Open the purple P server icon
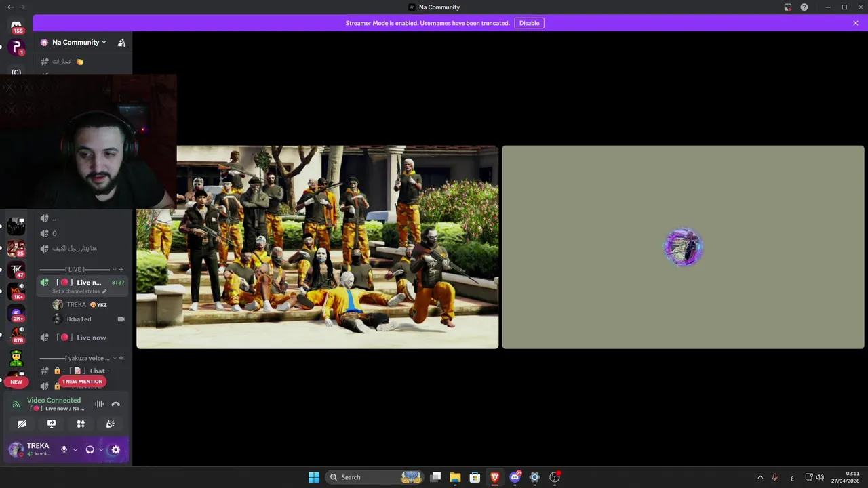The height and width of the screenshot is (488, 868). tap(16, 47)
